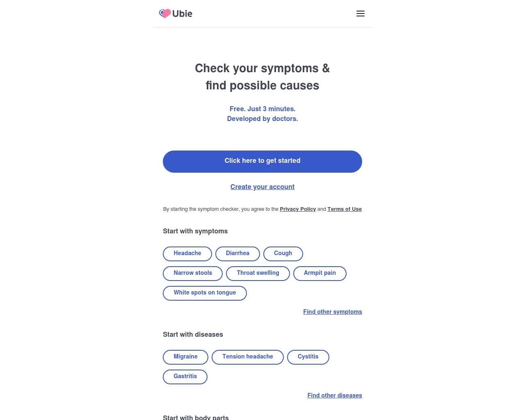Select the Gastritis disease chip
Image resolution: width=525 pixels, height=420 pixels.
[185, 377]
